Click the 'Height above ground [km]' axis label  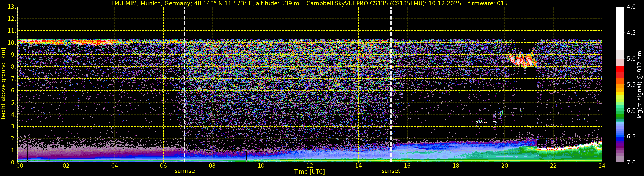click(x=3, y=85)
